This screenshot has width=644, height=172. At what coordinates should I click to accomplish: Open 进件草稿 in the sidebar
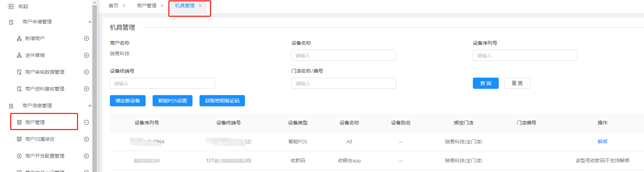click(x=35, y=55)
